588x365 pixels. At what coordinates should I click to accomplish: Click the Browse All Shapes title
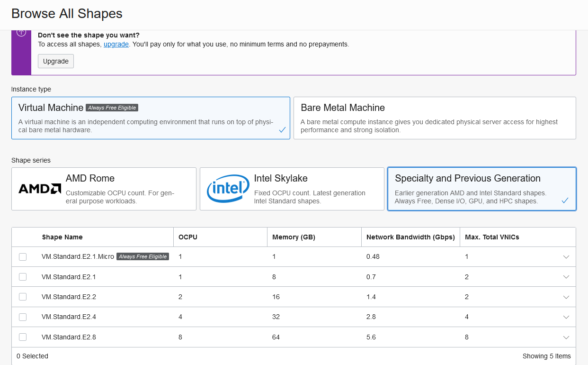tap(67, 13)
